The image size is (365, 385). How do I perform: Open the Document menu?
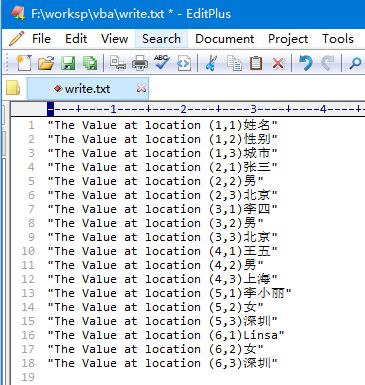[x=224, y=39]
